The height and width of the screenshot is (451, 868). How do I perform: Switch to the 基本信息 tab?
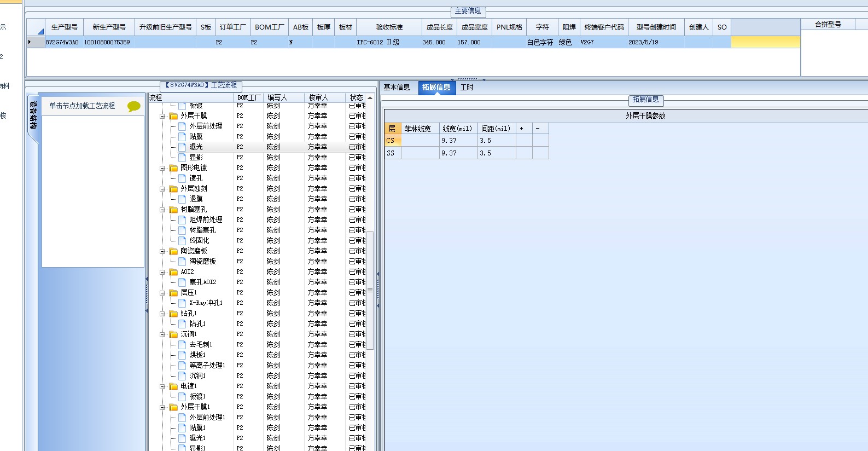[397, 88]
